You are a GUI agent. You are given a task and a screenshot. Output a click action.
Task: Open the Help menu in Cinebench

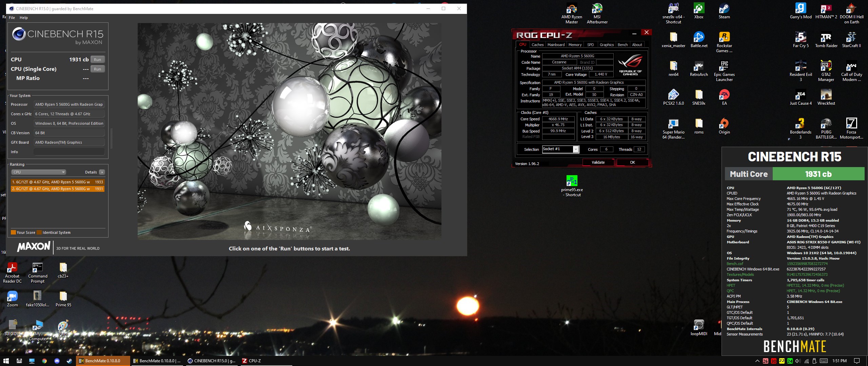pyautogui.click(x=24, y=18)
